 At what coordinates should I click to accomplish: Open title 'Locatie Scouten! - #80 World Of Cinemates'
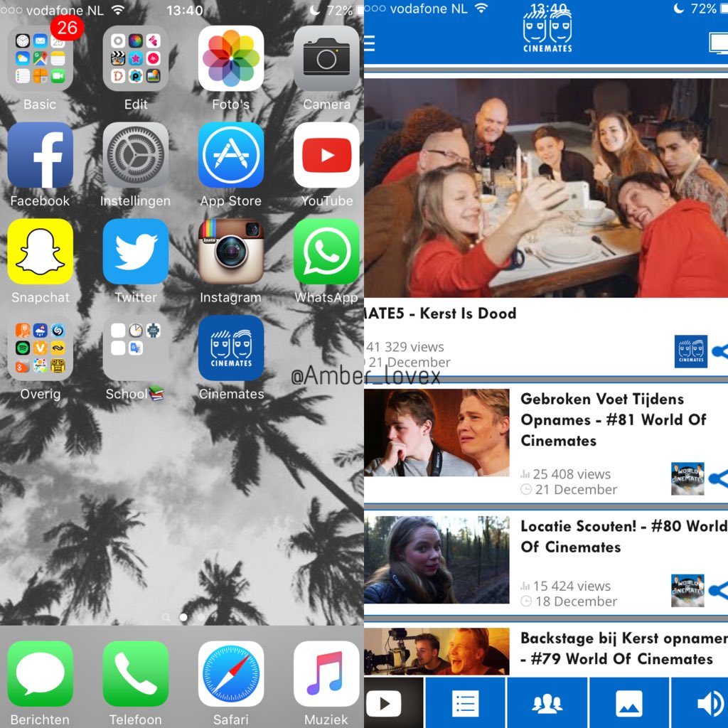624,536
